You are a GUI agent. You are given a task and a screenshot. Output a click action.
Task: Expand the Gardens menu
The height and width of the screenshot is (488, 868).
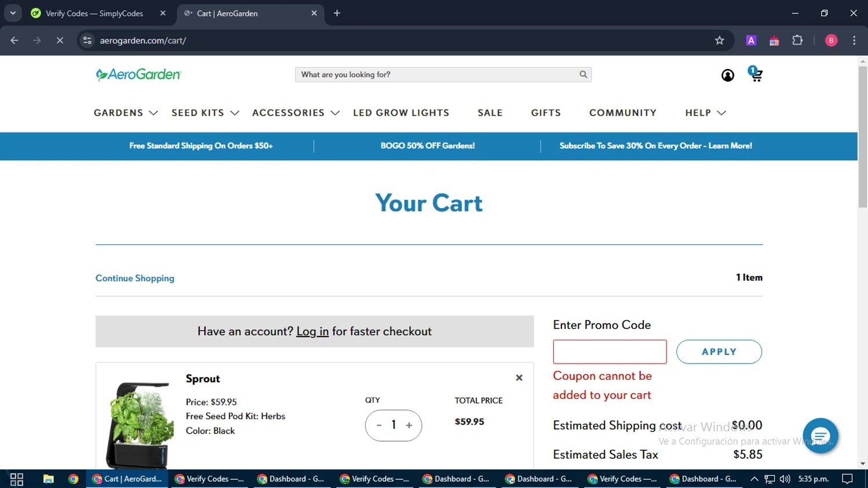coord(126,113)
